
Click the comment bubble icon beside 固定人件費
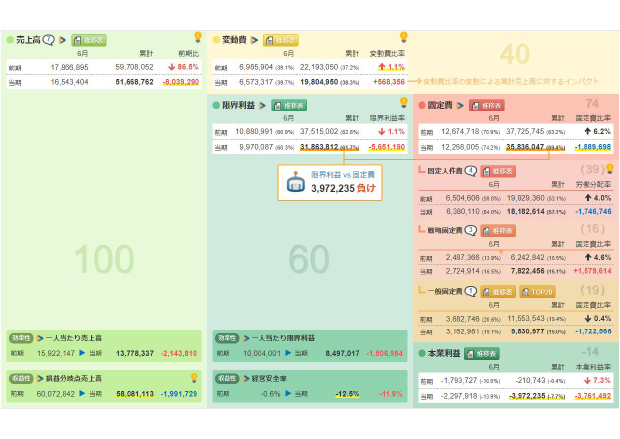point(471,170)
